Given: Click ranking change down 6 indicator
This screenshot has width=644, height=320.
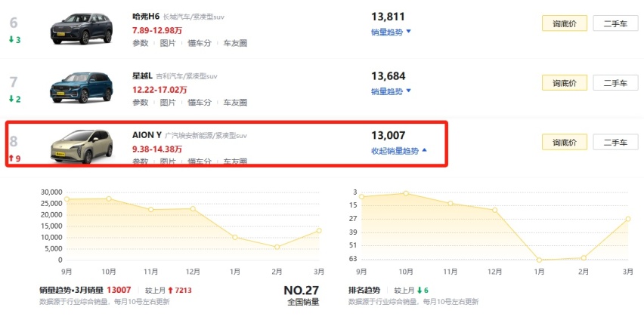Looking at the screenshot, I should pos(423,291).
